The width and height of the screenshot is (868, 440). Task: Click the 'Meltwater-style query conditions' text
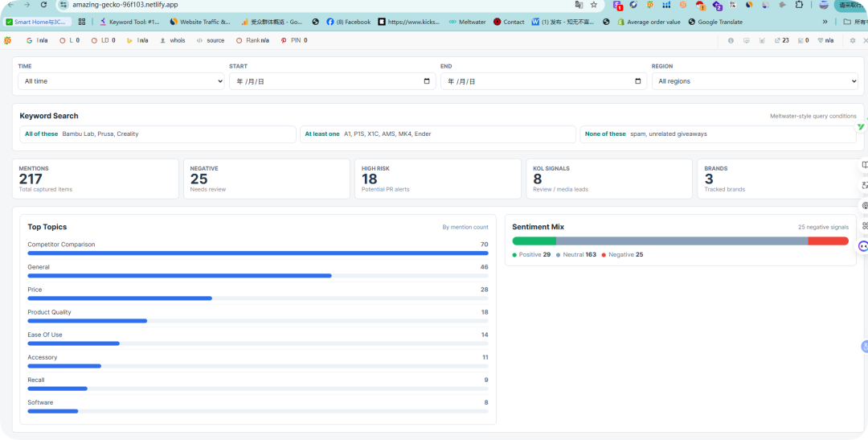point(813,117)
